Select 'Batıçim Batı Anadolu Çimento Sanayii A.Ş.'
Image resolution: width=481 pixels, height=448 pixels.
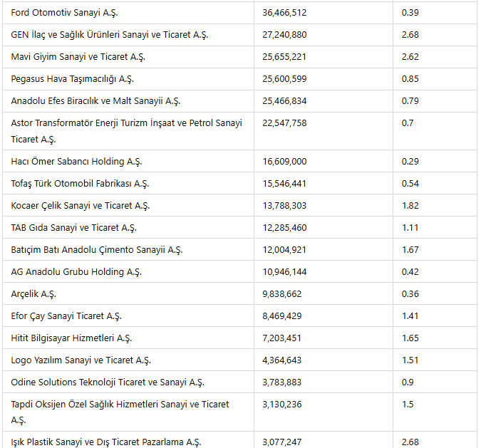[97, 249]
